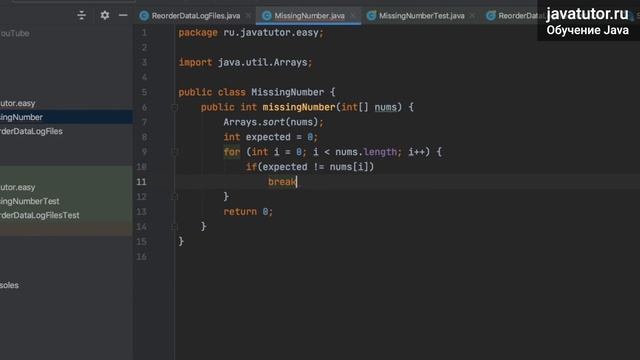Select ReorderDataLogFiles in the project tree
Screen dimensions: 640x360
click(x=66, y=131)
